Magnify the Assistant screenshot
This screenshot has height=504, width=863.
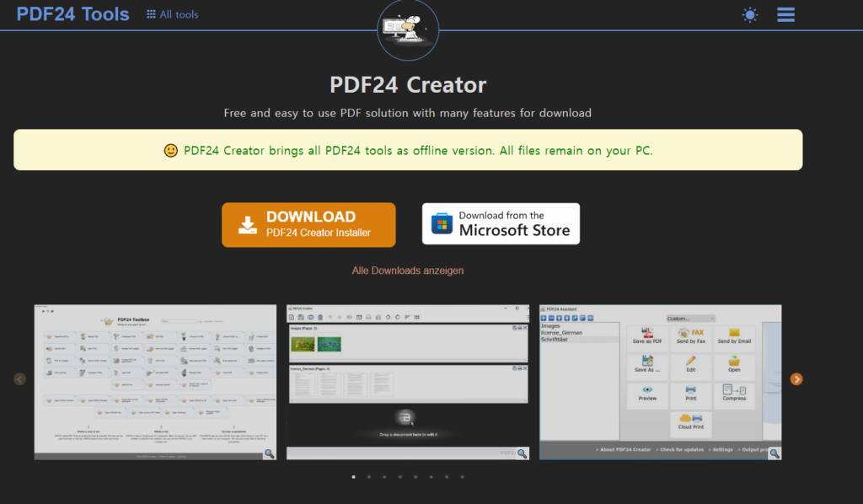click(775, 453)
